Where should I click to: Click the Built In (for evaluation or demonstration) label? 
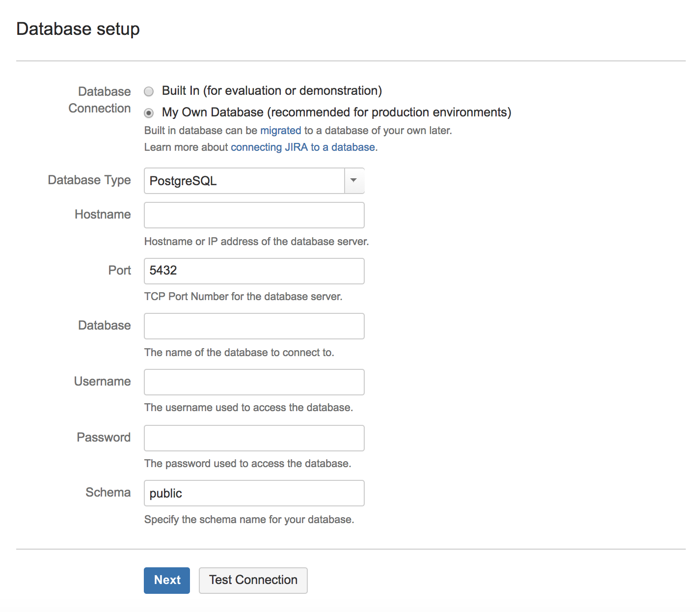tap(272, 91)
